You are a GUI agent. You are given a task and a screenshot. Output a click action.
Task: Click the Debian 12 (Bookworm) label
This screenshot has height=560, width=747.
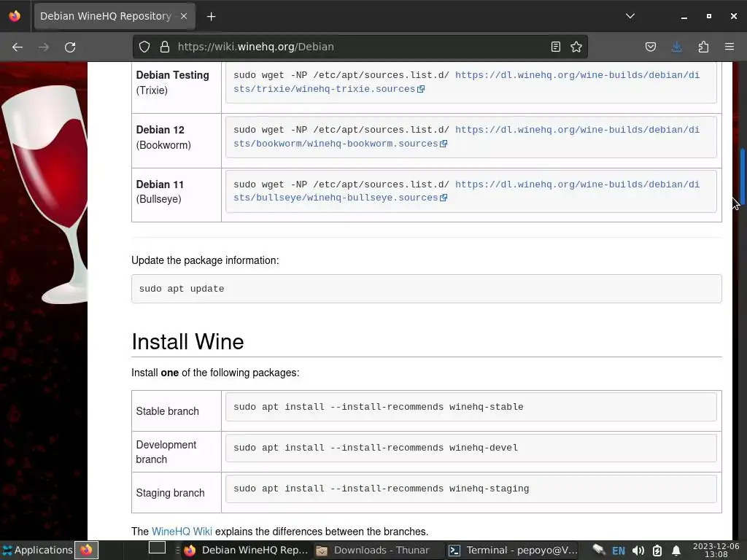click(163, 137)
